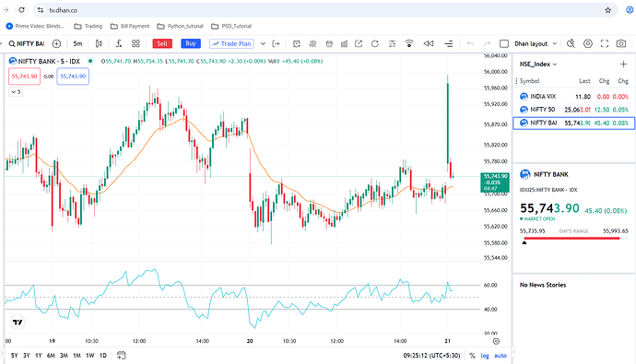Click the indicator templates grid icon
The image size is (636, 364).
pos(135,44)
